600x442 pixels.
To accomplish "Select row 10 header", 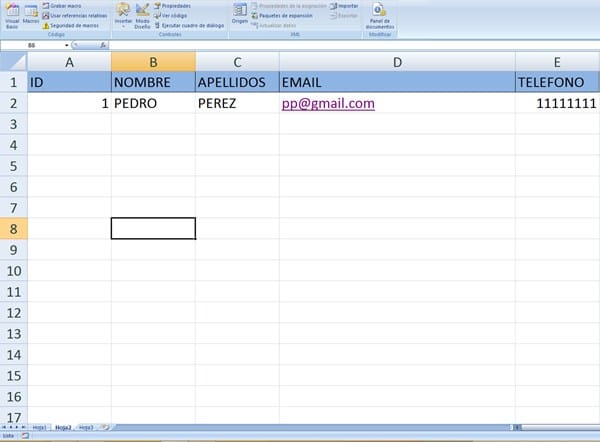I will pos(13,271).
